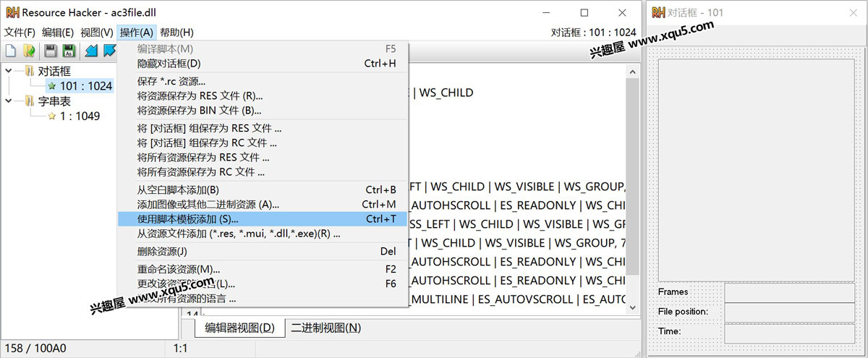Collapse the 字串表 tree node
Screen dimensions: 868x358
tap(9, 101)
